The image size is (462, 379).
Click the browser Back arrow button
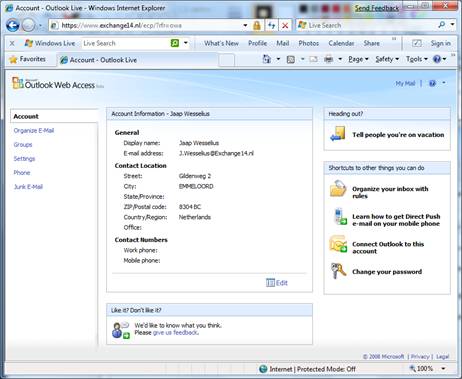(13, 25)
